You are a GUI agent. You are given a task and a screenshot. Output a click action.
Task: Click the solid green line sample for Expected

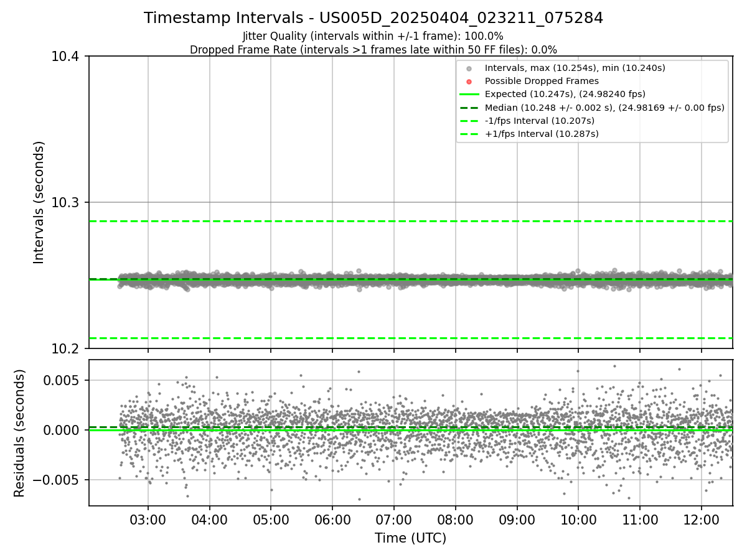(x=469, y=95)
